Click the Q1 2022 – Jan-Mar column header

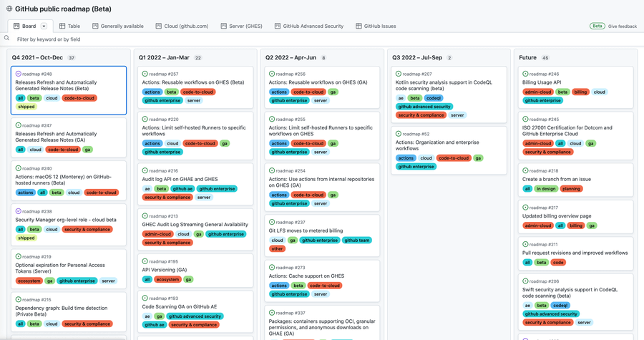[164, 57]
